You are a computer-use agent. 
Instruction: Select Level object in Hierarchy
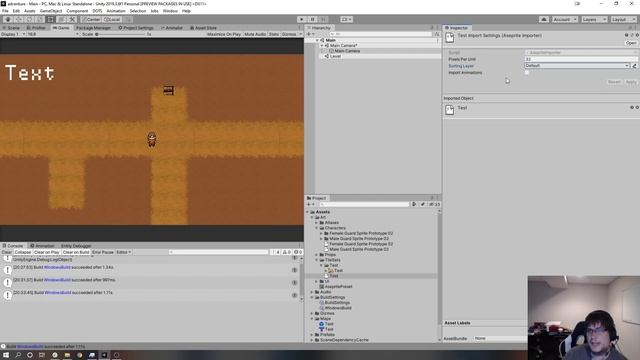(335, 56)
